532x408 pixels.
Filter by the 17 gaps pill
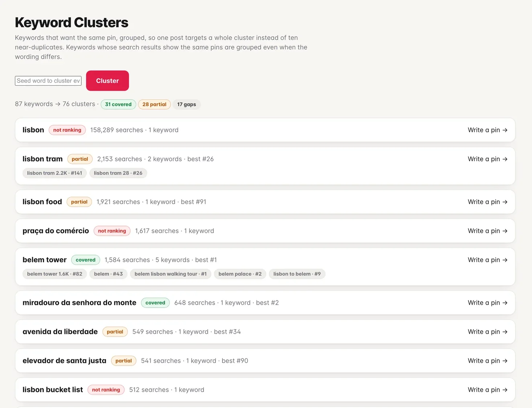[187, 104]
